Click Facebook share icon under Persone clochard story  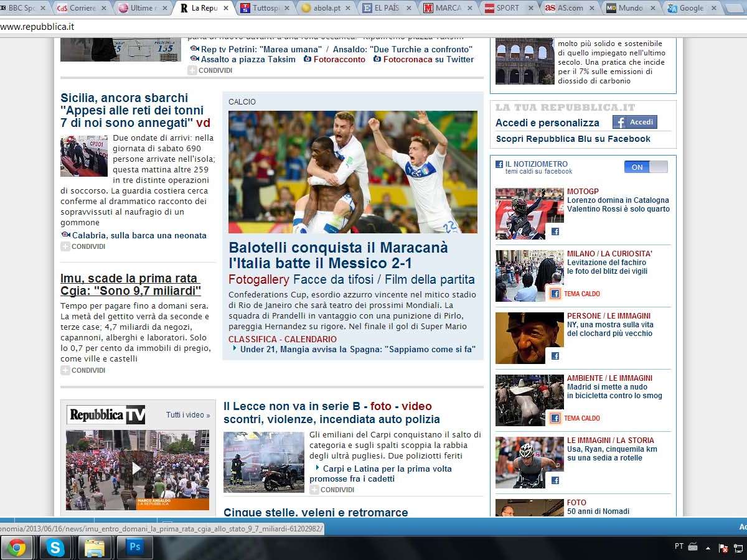point(555,356)
